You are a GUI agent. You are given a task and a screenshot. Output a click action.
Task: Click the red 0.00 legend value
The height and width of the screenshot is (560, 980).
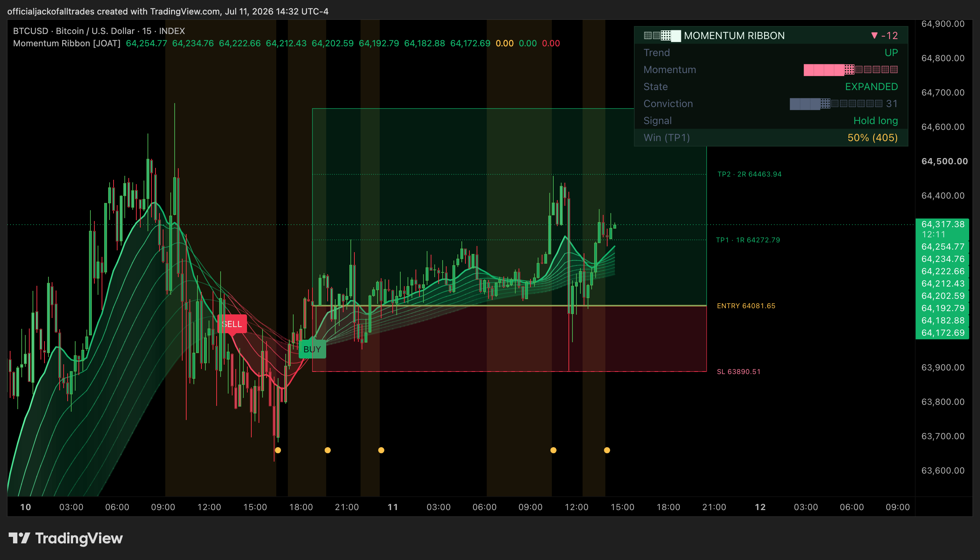coord(550,43)
